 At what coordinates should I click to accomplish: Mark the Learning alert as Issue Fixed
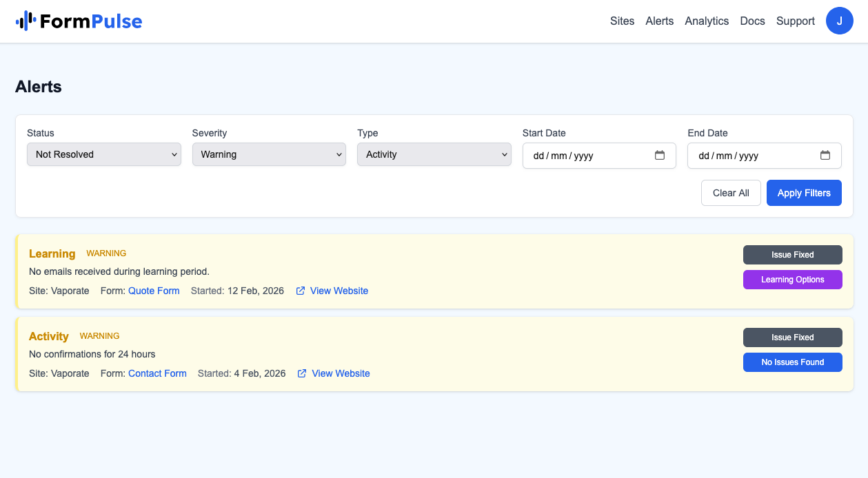[x=792, y=255]
